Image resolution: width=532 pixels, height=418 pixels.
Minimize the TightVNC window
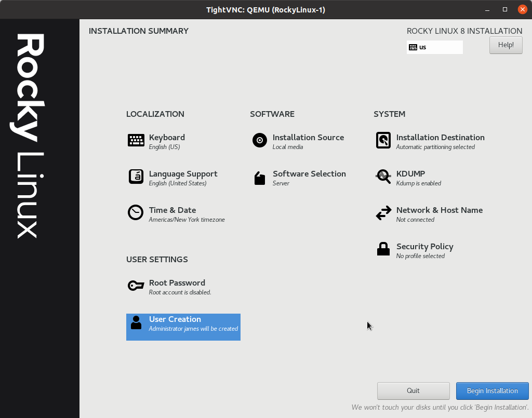(487, 9)
